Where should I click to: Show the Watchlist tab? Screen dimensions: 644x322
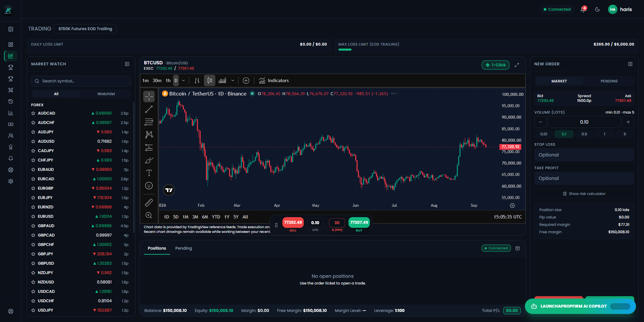tap(106, 94)
